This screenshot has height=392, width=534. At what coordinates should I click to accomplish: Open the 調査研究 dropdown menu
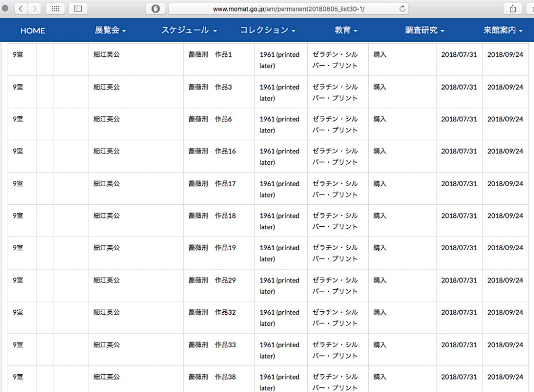point(424,30)
